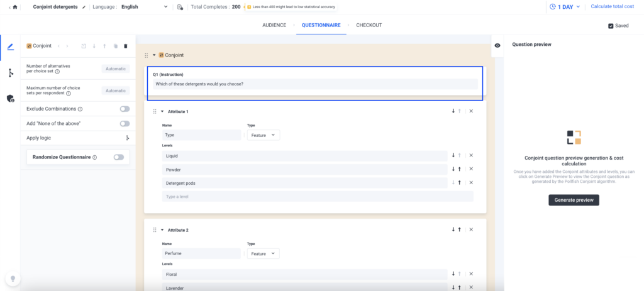This screenshot has height=291, width=644.
Task: Move the Powder level down
Action: [453, 168]
